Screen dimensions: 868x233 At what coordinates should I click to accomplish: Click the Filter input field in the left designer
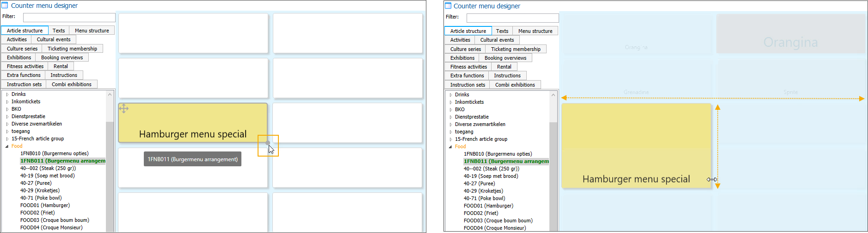click(69, 18)
